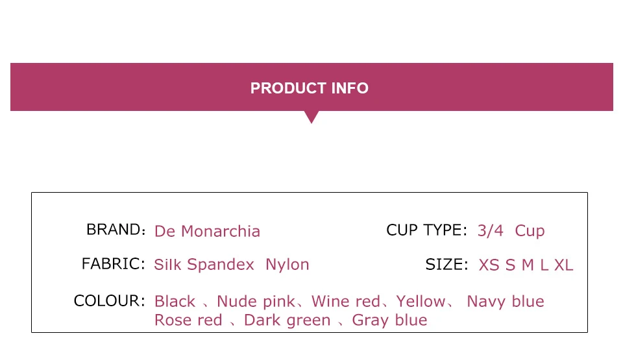Choose the Rose red colour
623x364 pixels.
[x=188, y=321]
